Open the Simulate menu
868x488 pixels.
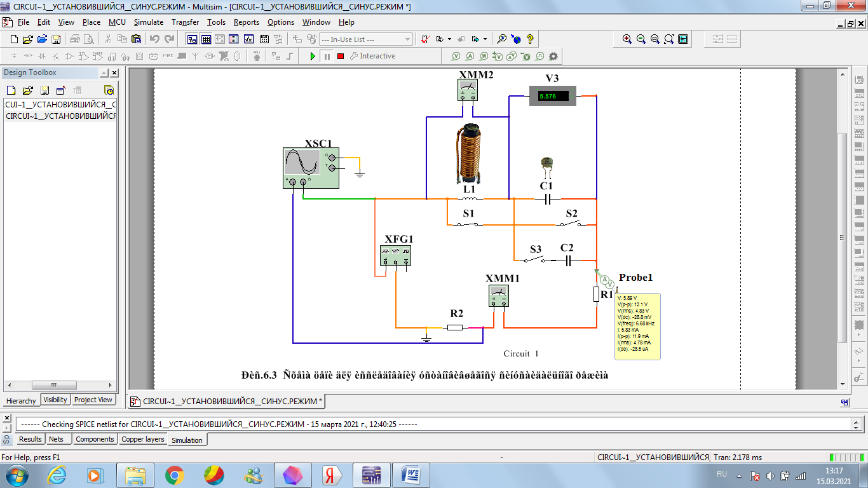149,22
